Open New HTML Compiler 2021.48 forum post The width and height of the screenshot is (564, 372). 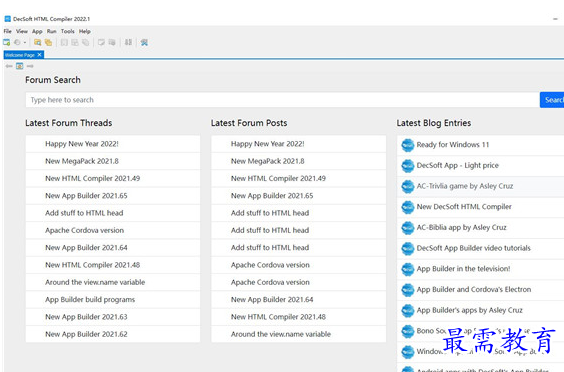click(299, 317)
